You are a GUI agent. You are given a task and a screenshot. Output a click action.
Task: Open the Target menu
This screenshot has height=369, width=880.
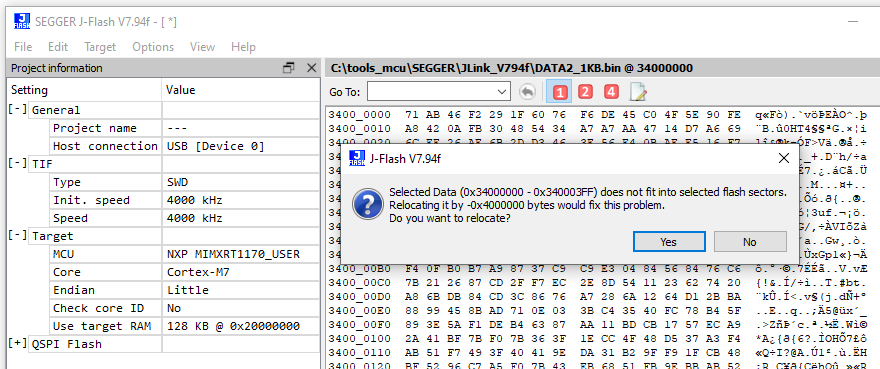[x=100, y=47]
